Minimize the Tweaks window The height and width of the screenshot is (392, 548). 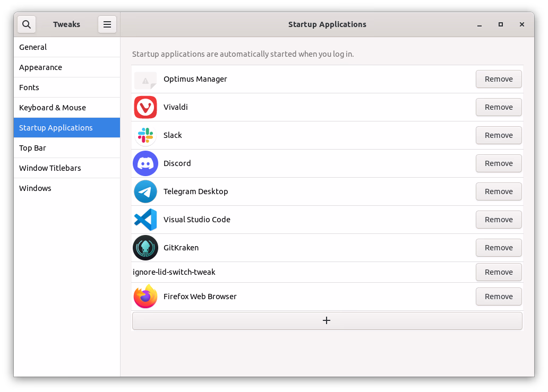pos(480,24)
